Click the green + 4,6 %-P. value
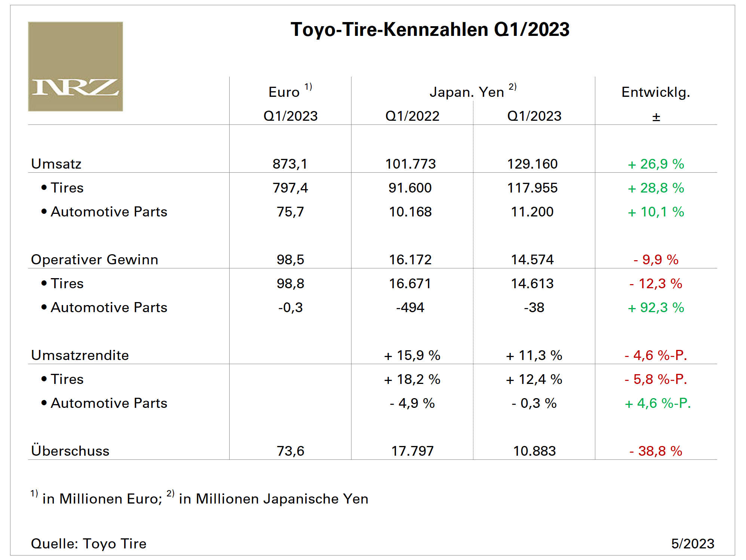The width and height of the screenshot is (746, 560). click(x=657, y=403)
